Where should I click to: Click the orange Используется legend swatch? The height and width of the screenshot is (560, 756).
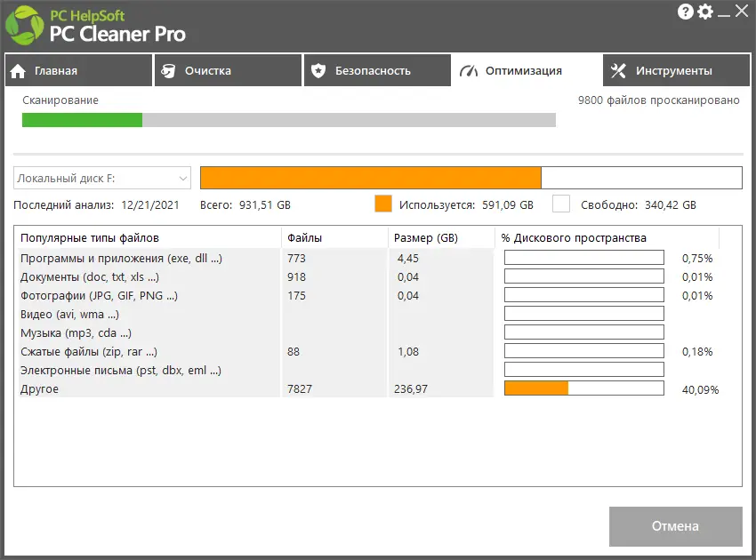pos(383,204)
